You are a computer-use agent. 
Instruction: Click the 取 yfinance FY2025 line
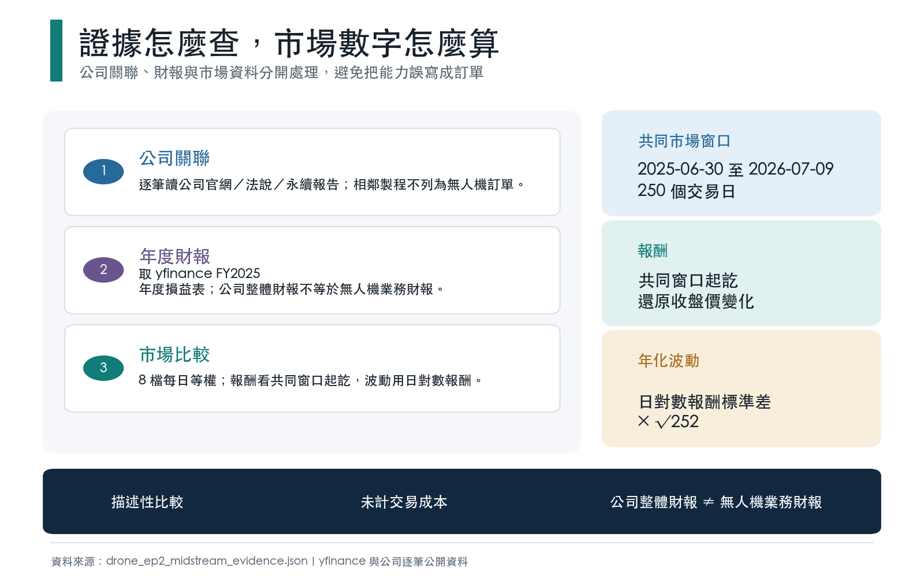200,273
